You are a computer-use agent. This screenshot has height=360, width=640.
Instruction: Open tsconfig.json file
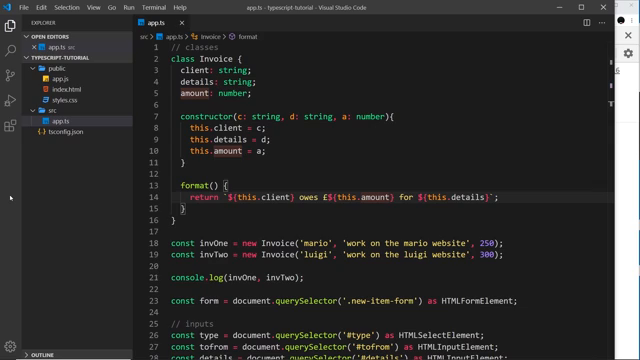tap(65, 132)
